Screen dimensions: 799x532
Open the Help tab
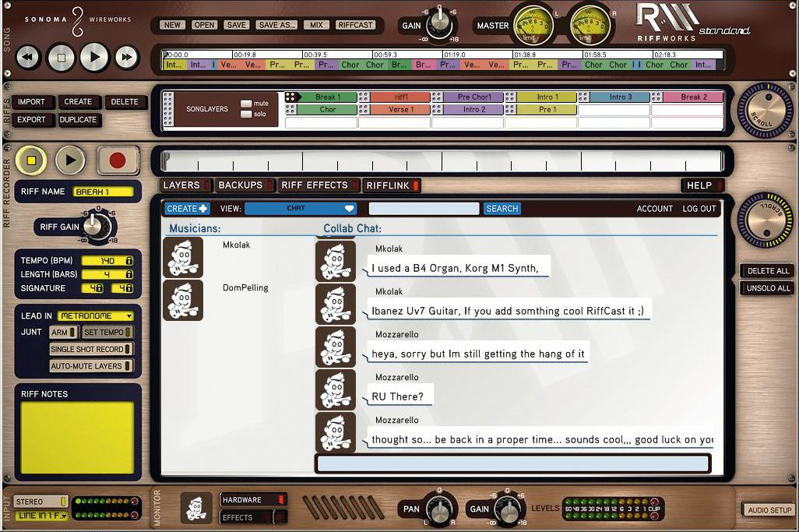702,185
